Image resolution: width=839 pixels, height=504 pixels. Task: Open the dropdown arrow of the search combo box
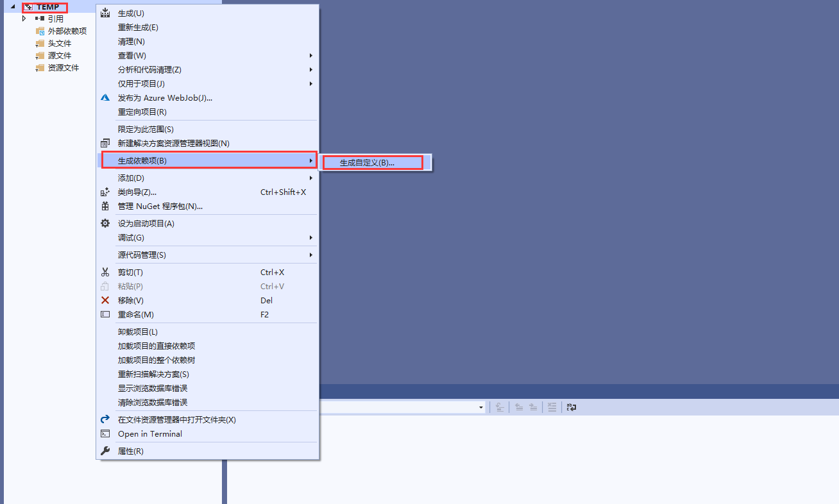tap(480, 407)
